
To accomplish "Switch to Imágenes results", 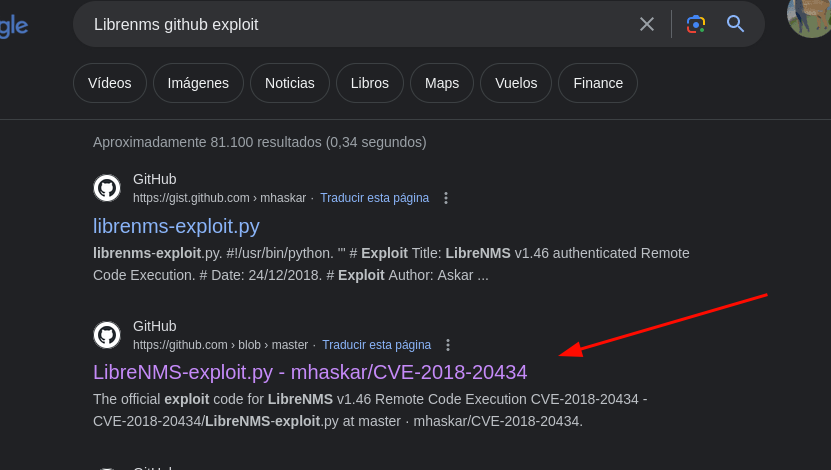I will (x=198, y=83).
